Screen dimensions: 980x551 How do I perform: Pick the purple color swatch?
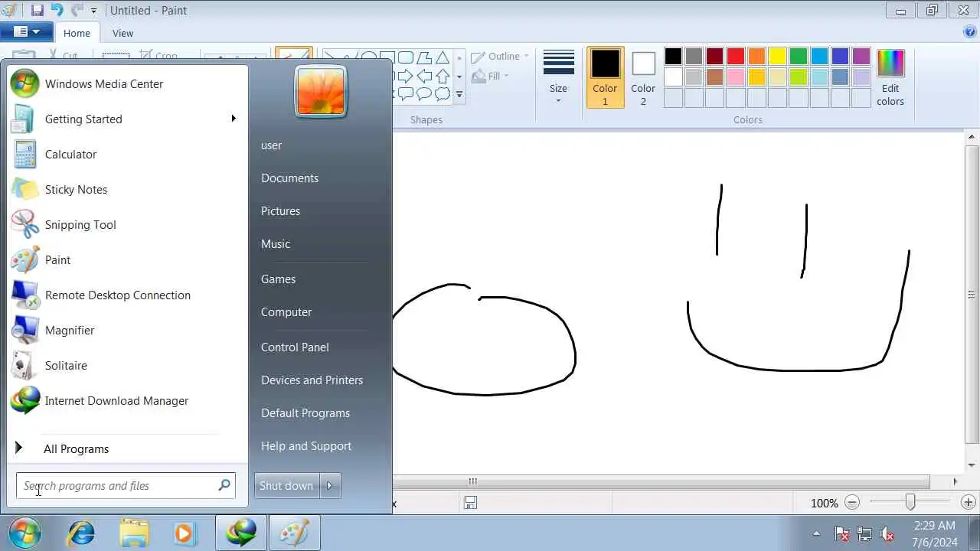[861, 57]
